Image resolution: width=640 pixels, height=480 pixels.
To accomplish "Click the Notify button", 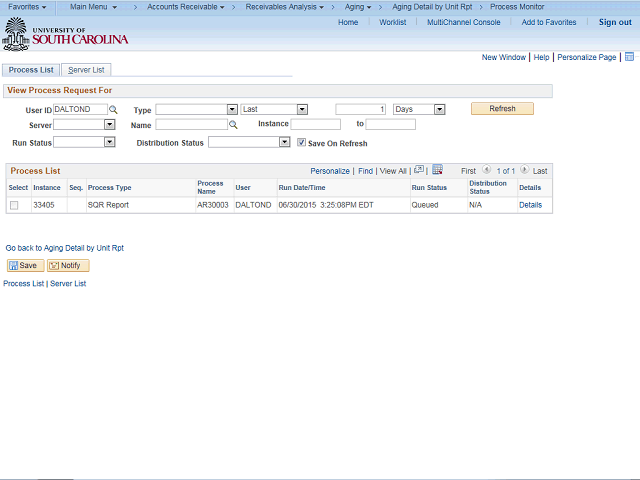I will point(68,265).
